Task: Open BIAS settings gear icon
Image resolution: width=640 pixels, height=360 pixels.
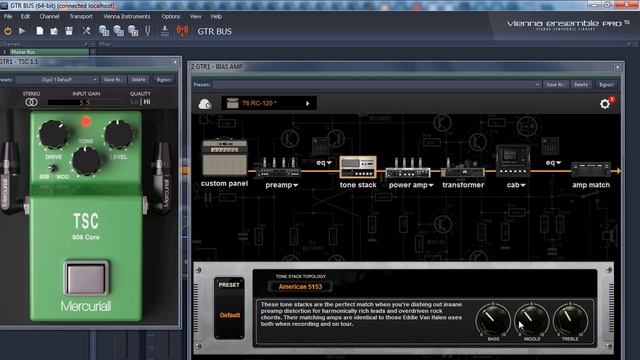Action: pyautogui.click(x=605, y=104)
